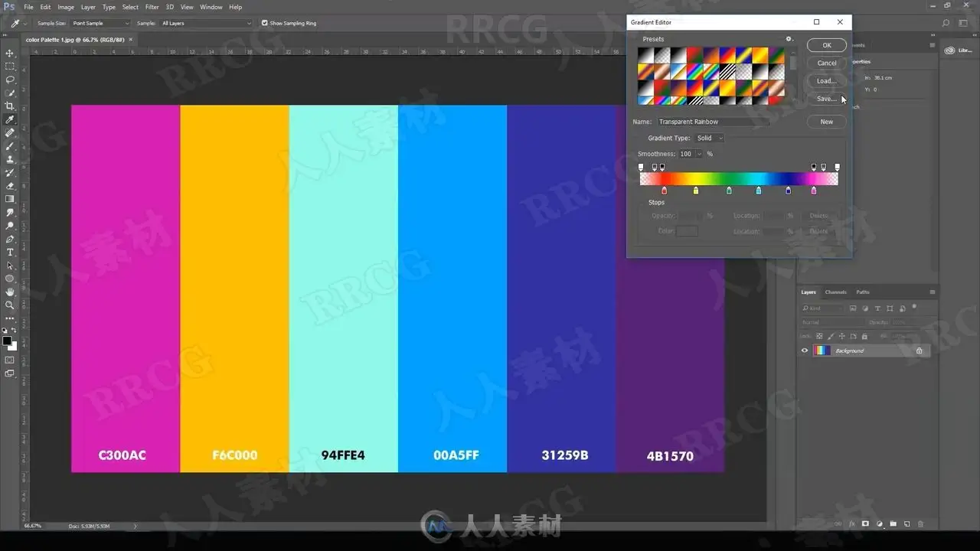
Task: Select the Brush tool
Action: [x=10, y=146]
